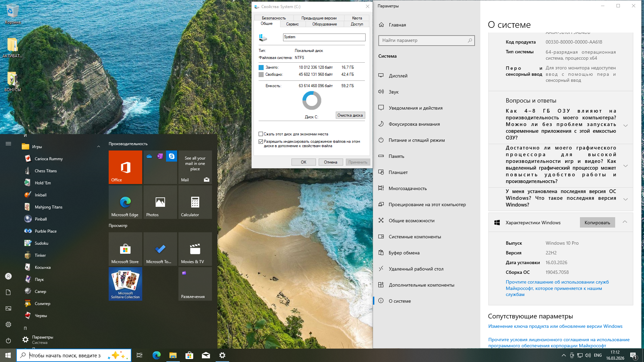Collapse the Игры folder in Start menu
This screenshot has width=644, height=362.
tap(99, 146)
